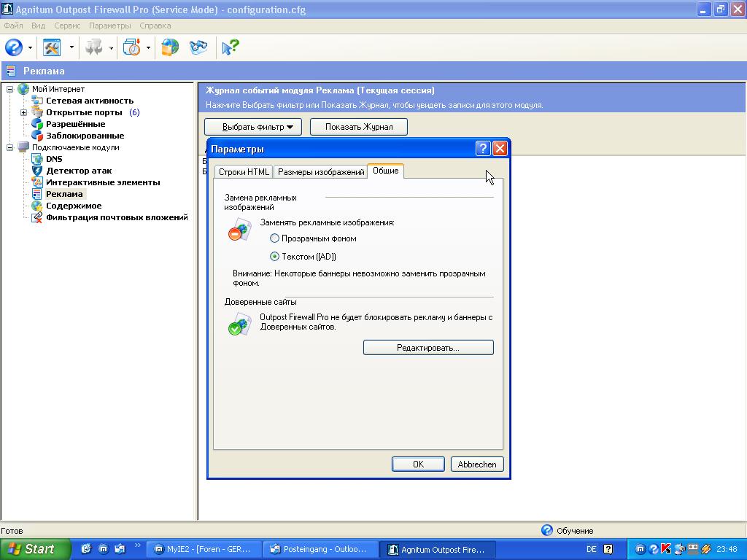Click the clock update toolbar icon
Viewport: 747px width, 560px height.
(x=132, y=47)
